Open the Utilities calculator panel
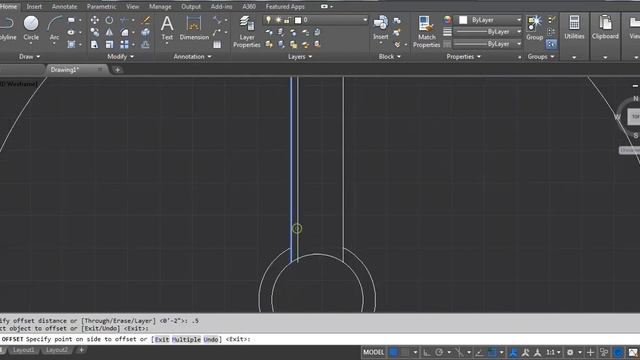The height and width of the screenshot is (360, 640). pyautogui.click(x=574, y=28)
